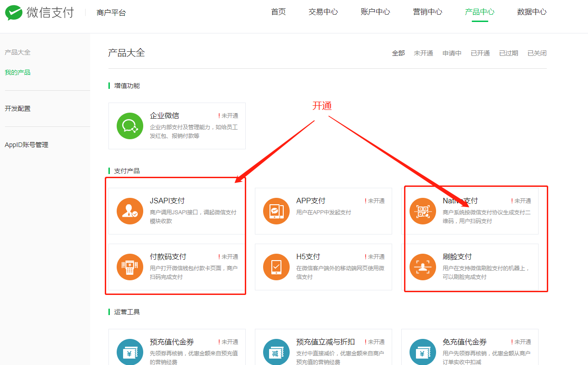Image resolution: width=588 pixels, height=365 pixels.
Task: Open 账户中心 in top navigation
Action: tap(375, 12)
